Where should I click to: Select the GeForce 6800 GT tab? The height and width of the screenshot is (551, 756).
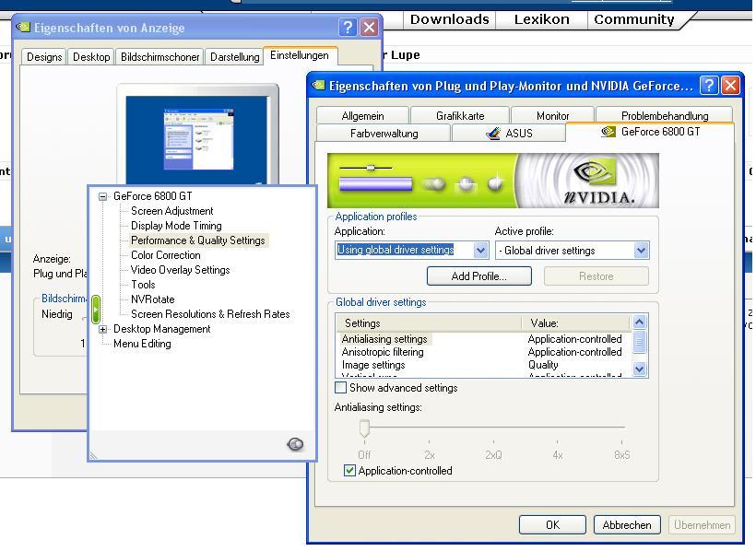click(650, 132)
